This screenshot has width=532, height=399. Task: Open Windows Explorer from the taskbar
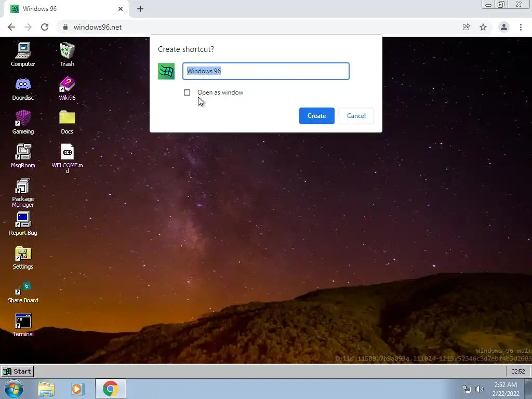(x=46, y=389)
